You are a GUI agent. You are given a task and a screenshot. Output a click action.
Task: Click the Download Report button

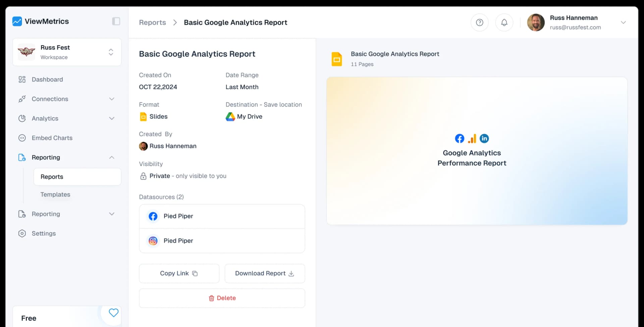(265, 273)
